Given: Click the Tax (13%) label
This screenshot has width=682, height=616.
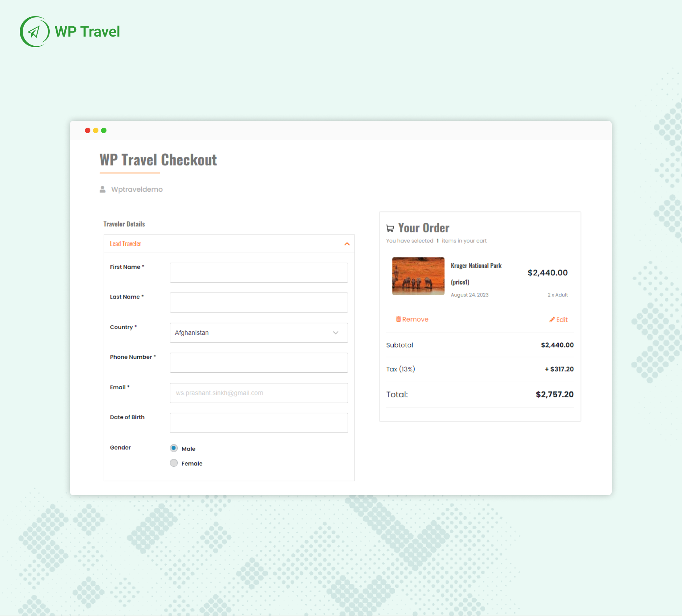Looking at the screenshot, I should (x=401, y=369).
